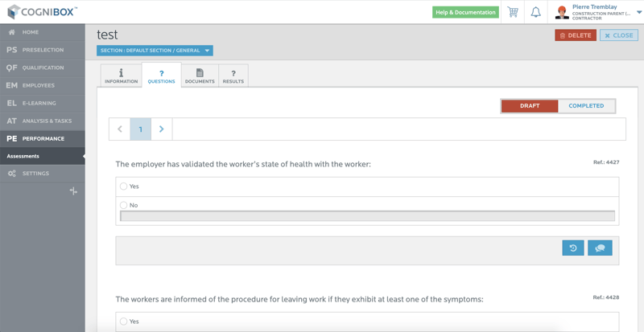644x332 pixels.
Task: Click the Delete button
Action: click(x=576, y=35)
